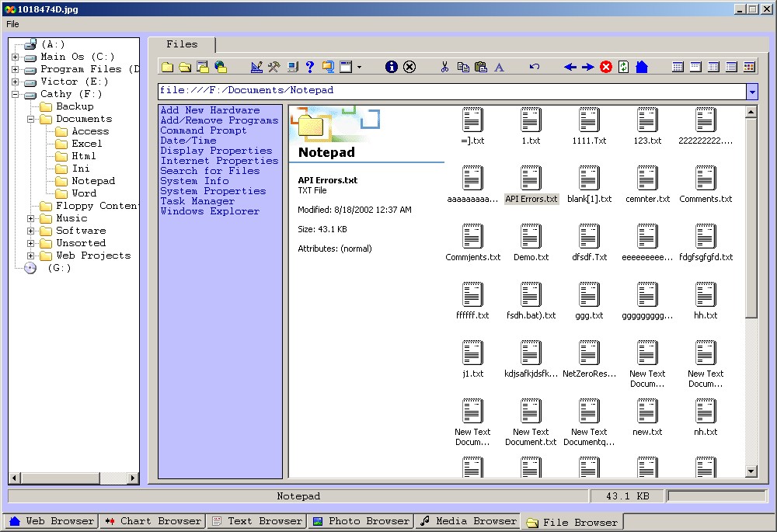Click the letter A font icon
This screenshot has height=532, width=777.
pos(499,68)
